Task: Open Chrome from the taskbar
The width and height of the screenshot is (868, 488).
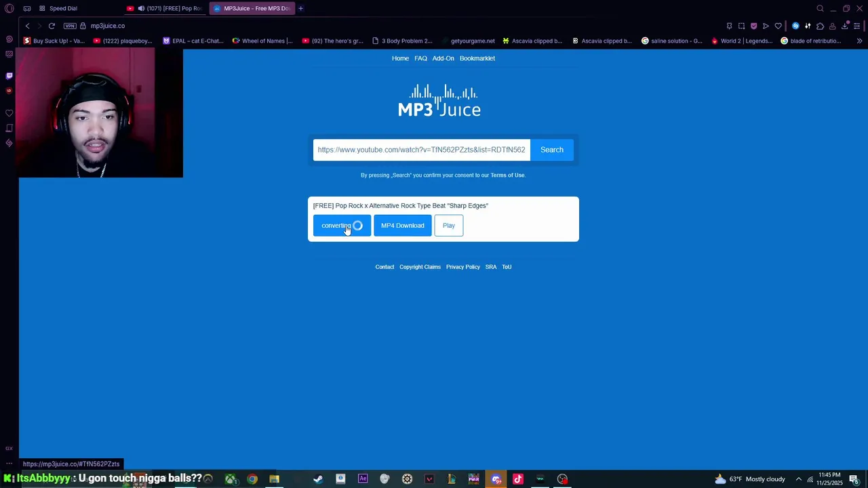Action: 252,479
